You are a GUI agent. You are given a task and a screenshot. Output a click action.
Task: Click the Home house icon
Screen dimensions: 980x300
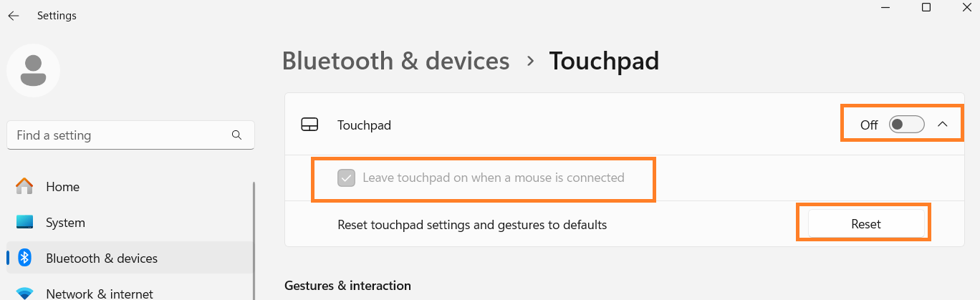point(25,187)
